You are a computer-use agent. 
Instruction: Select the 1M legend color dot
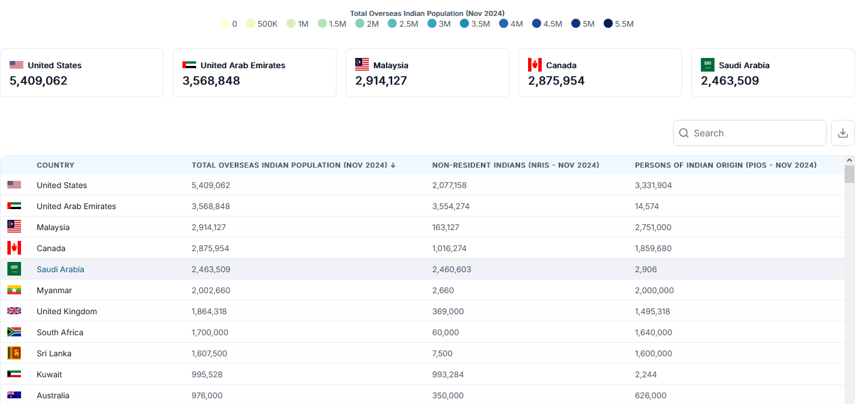click(291, 24)
